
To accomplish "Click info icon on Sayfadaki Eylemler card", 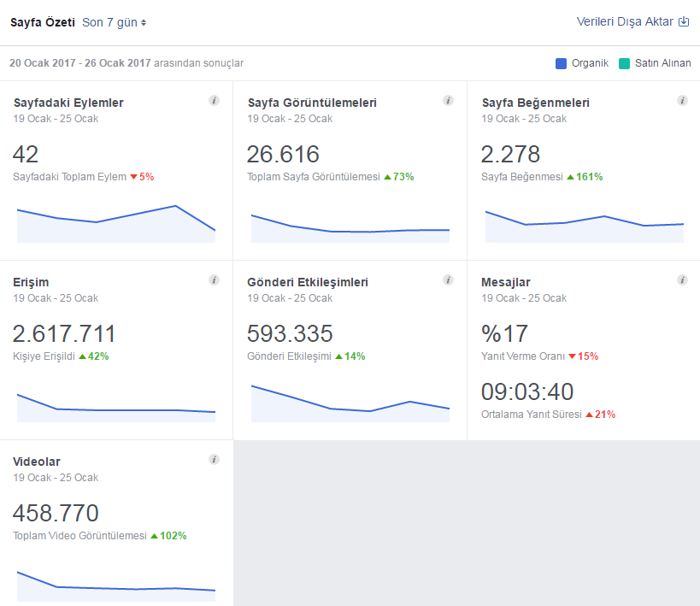I will (215, 101).
